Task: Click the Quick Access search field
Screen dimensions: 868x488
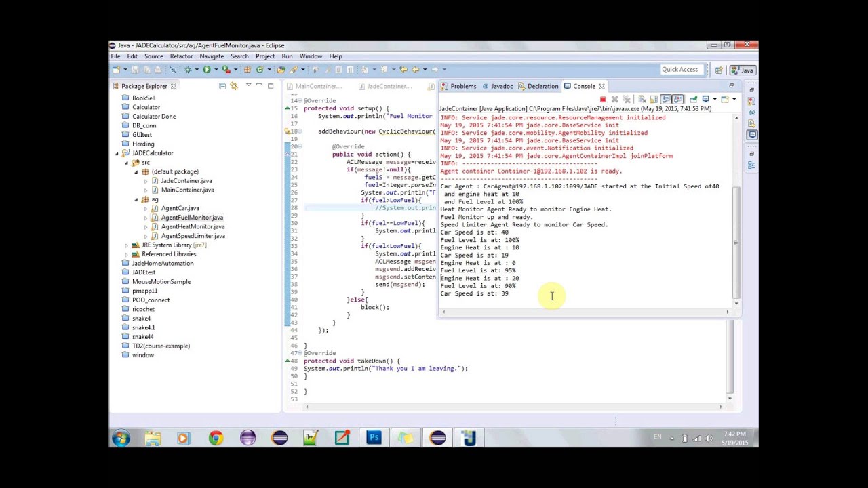Action: 681,70
